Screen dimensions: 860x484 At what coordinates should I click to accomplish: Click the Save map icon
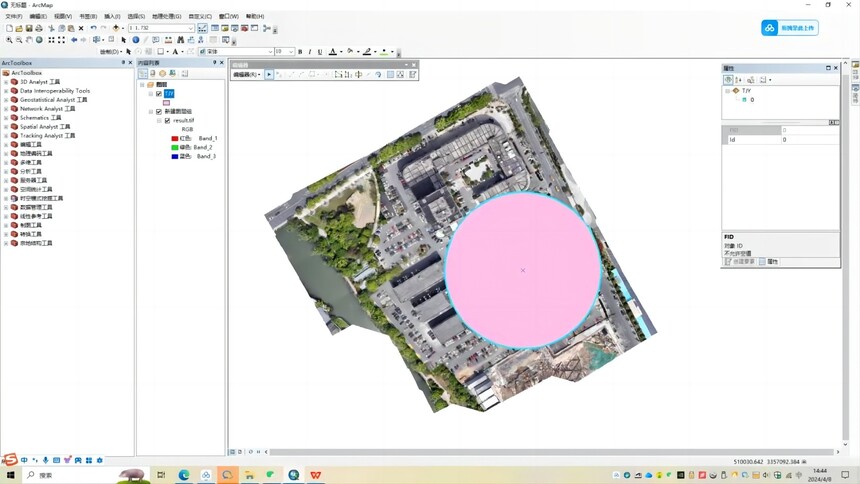[x=29, y=28]
